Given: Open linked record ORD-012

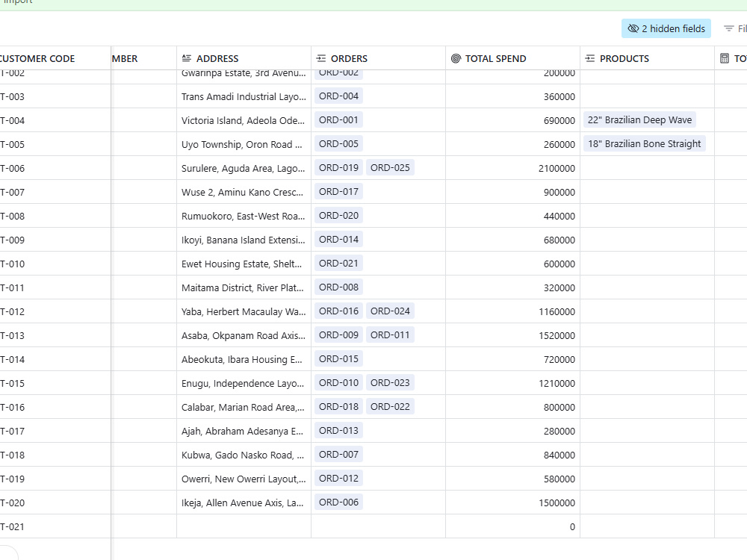Looking at the screenshot, I should tap(338, 478).
